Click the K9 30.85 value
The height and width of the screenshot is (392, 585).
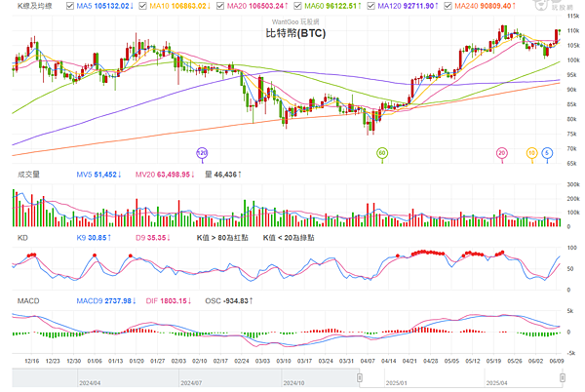tap(94, 238)
